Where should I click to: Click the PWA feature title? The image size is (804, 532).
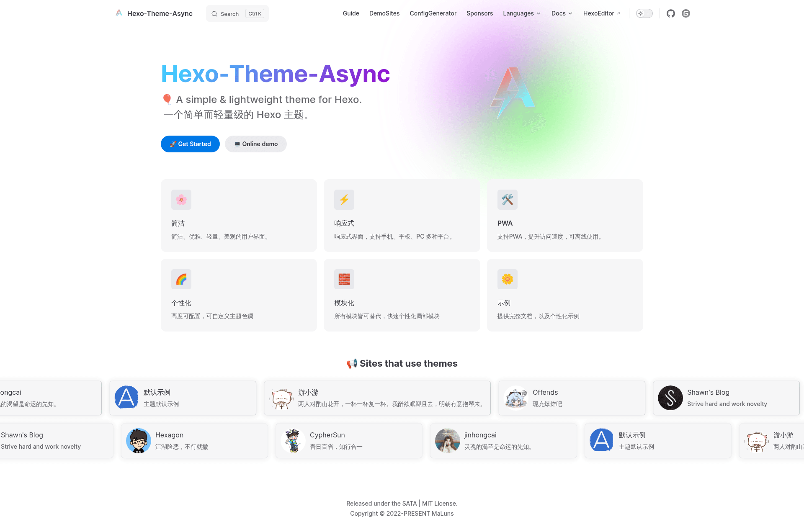pyautogui.click(x=505, y=224)
